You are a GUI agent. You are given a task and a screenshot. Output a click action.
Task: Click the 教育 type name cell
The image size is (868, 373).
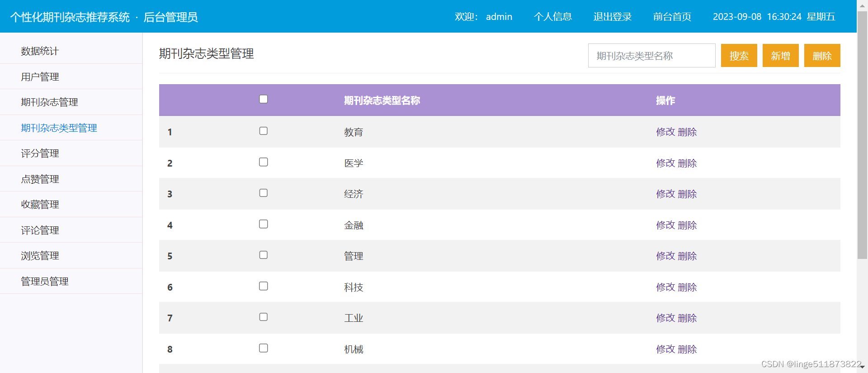354,132
